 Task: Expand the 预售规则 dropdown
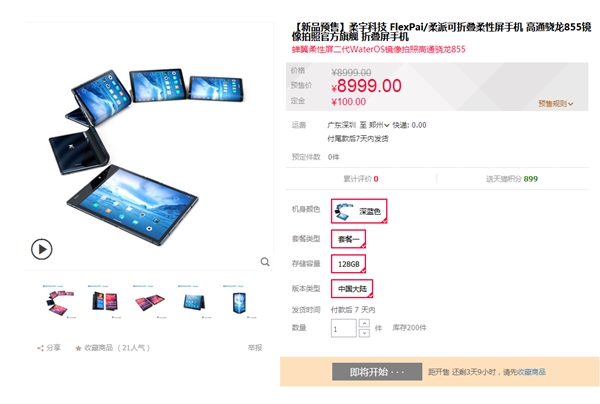pyautogui.click(x=555, y=103)
